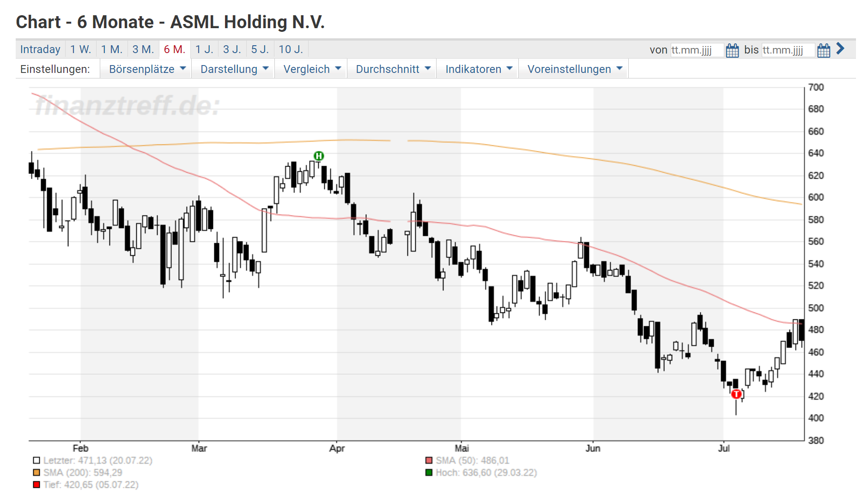Expand the Durchschnitt dropdown
Image resolution: width=868 pixels, height=504 pixels.
393,69
